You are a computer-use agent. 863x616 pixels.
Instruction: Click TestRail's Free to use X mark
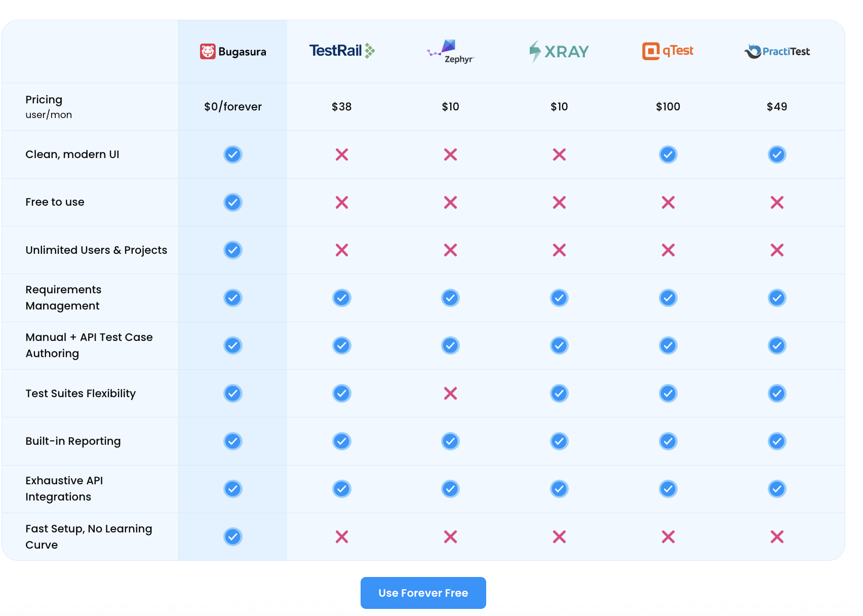pyautogui.click(x=342, y=203)
